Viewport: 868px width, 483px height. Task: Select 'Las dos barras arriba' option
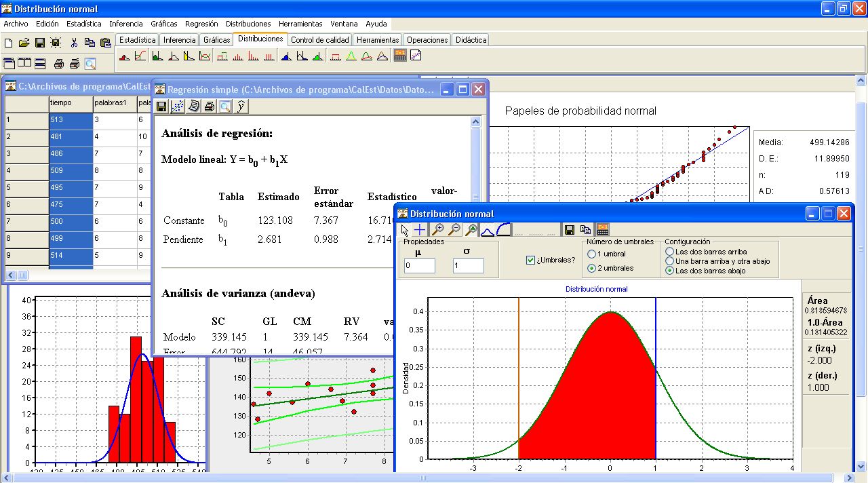point(670,252)
